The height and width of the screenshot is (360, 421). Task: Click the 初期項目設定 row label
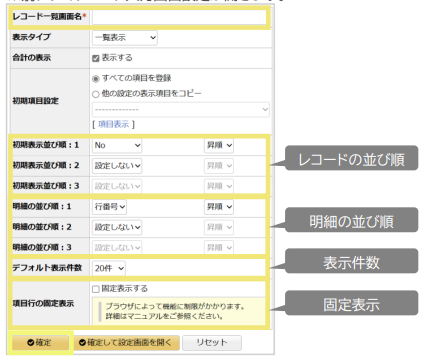tap(36, 101)
